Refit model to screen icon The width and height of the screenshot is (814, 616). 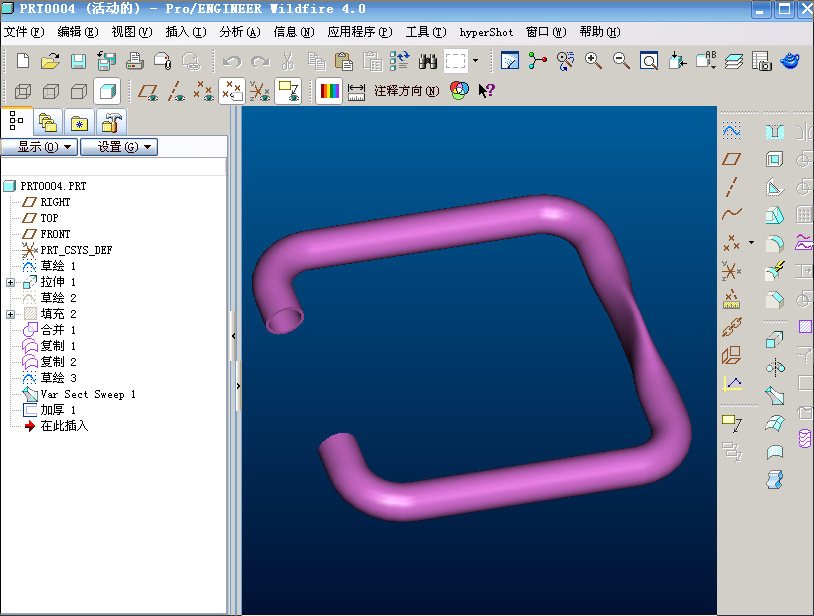coord(649,61)
